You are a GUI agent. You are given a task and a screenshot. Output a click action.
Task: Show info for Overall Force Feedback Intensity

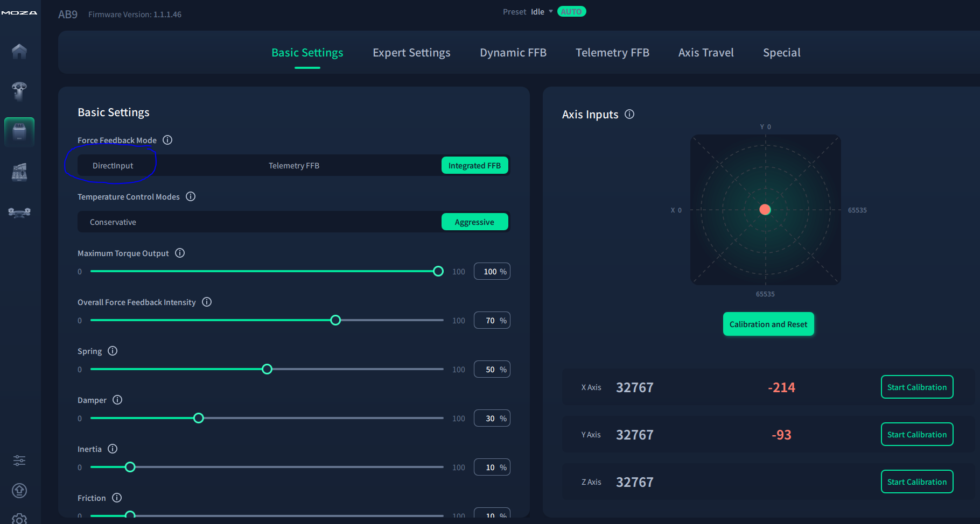[x=207, y=302]
